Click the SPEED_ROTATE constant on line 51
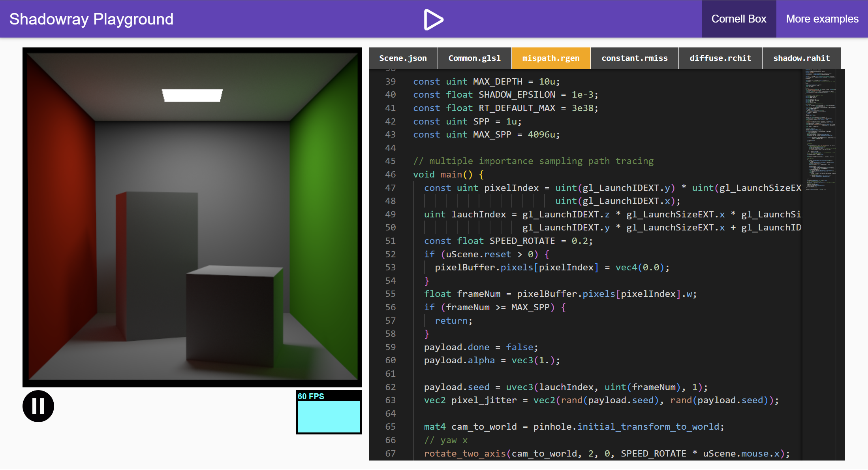 pyautogui.click(x=522, y=241)
